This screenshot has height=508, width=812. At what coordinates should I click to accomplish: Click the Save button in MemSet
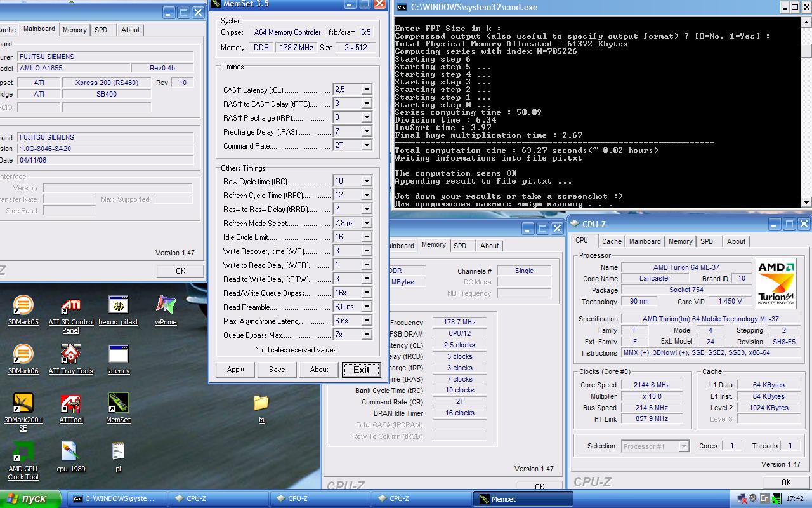coord(277,370)
